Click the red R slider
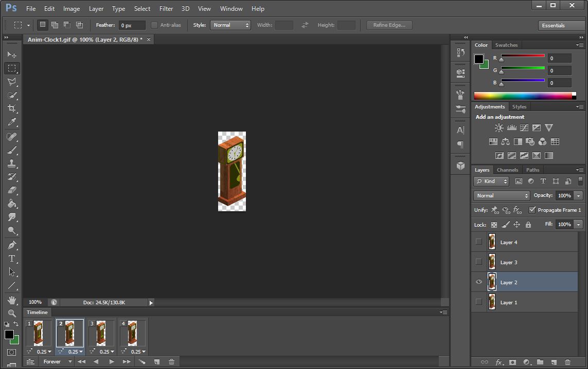588x369 pixels. pos(523,56)
